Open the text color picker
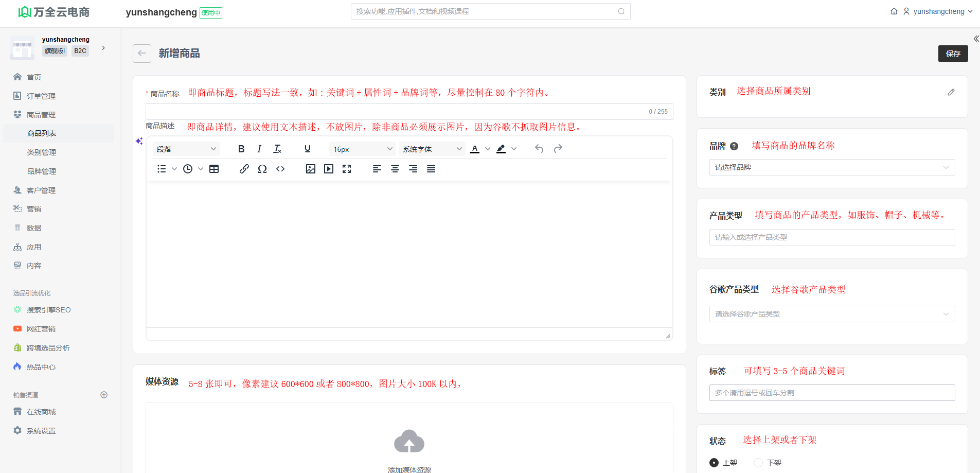This screenshot has width=980, height=473. pos(487,149)
